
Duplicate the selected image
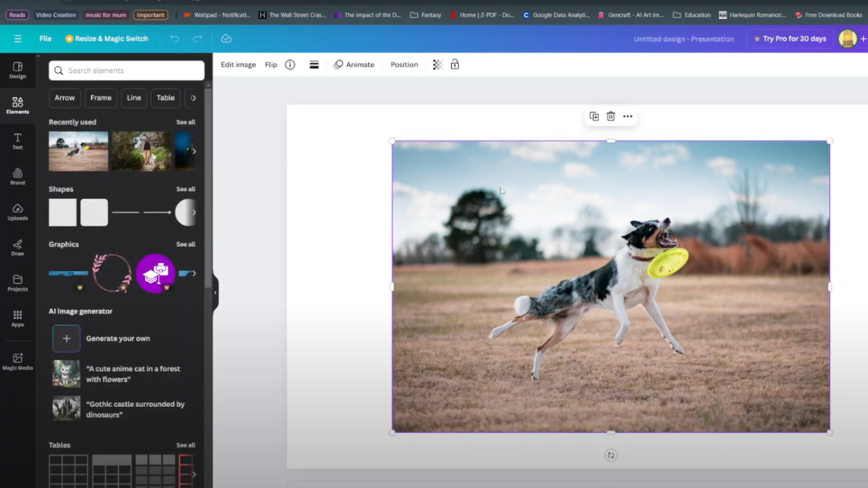tap(594, 117)
